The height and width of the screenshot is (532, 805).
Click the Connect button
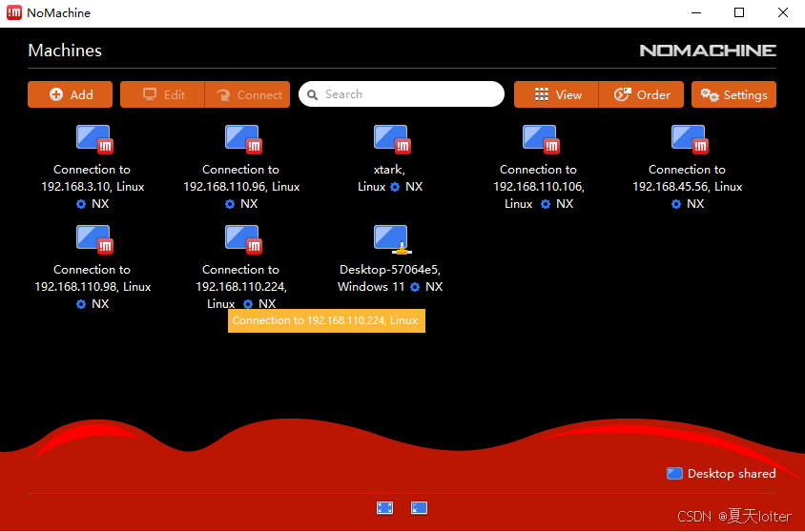pos(247,94)
